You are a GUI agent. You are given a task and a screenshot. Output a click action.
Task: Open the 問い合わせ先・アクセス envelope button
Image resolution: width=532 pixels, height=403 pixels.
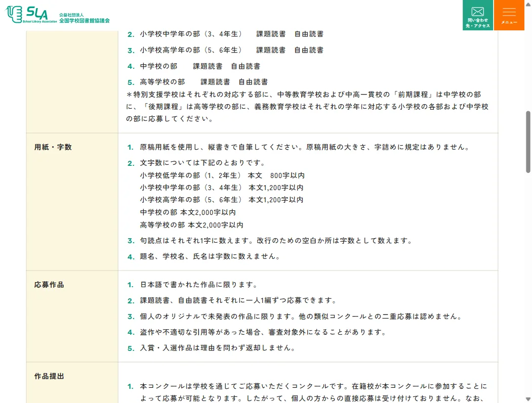pos(478,15)
